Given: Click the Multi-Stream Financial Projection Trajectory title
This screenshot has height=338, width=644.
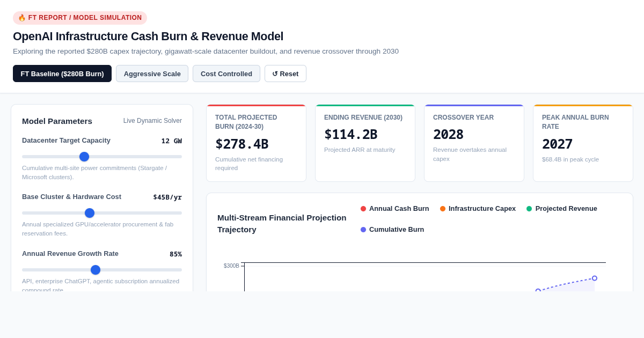Looking at the screenshot, I should point(282,224).
